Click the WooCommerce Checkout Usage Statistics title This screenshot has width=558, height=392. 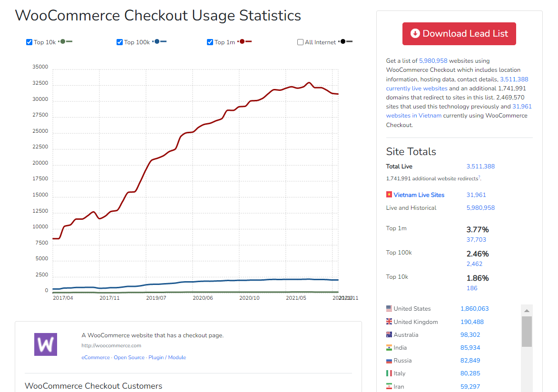[x=158, y=16]
